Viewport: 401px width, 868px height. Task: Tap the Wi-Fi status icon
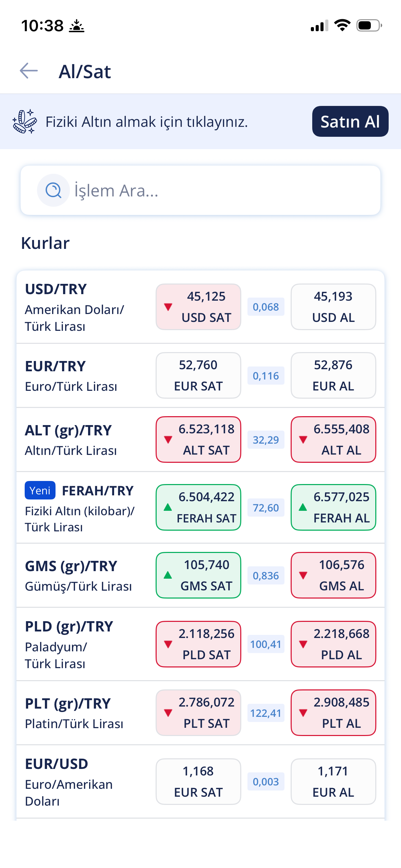pyautogui.click(x=342, y=25)
